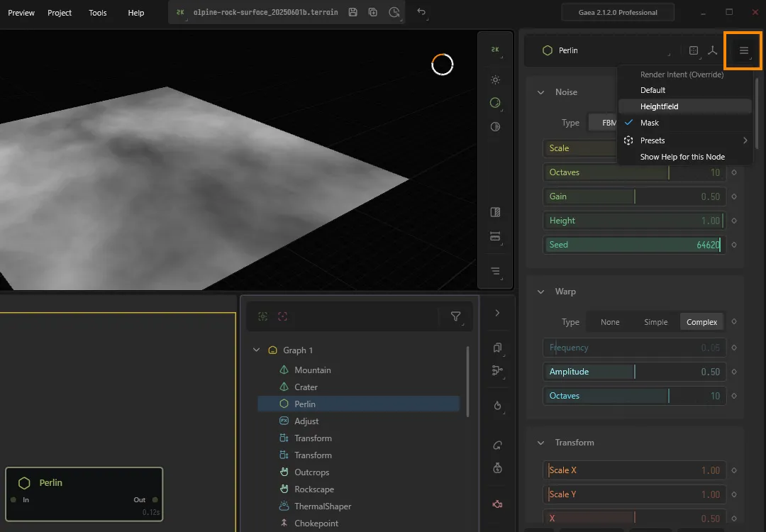Screen dimensions: 766x532
Task: Click the viewport sun lighting icon
Action: (x=495, y=79)
